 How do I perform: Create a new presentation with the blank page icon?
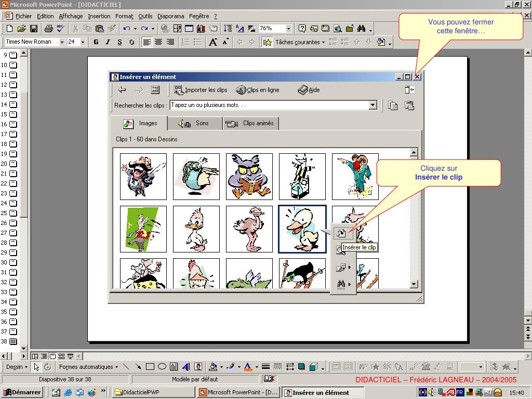10,29
